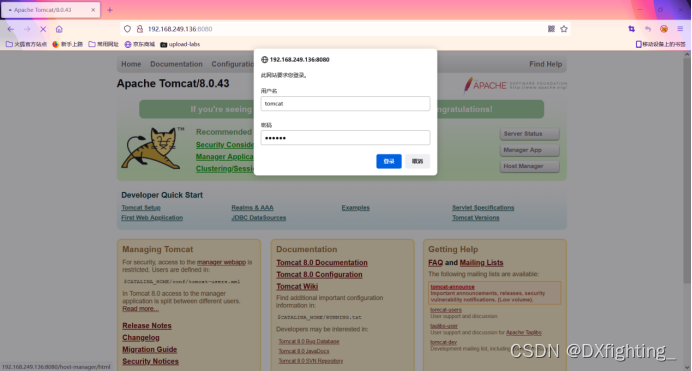Open the 京东商城 bookmark
The width and height of the screenshot is (692, 371).
[139, 44]
